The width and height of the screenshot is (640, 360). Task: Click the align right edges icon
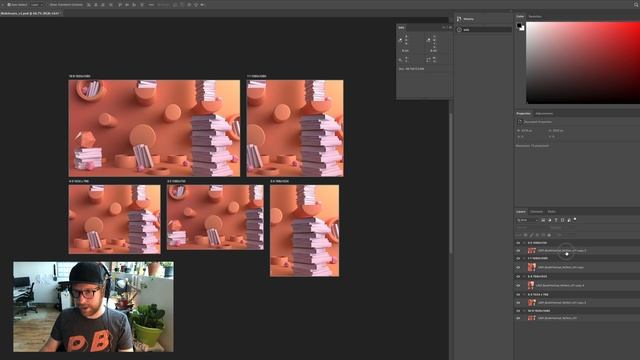click(x=103, y=4)
